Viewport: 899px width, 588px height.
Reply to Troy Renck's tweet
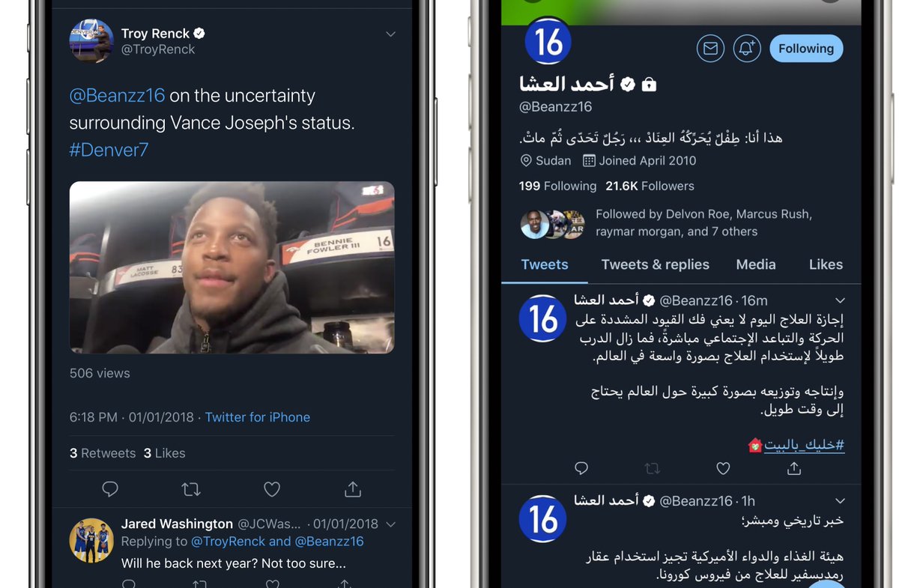110,489
